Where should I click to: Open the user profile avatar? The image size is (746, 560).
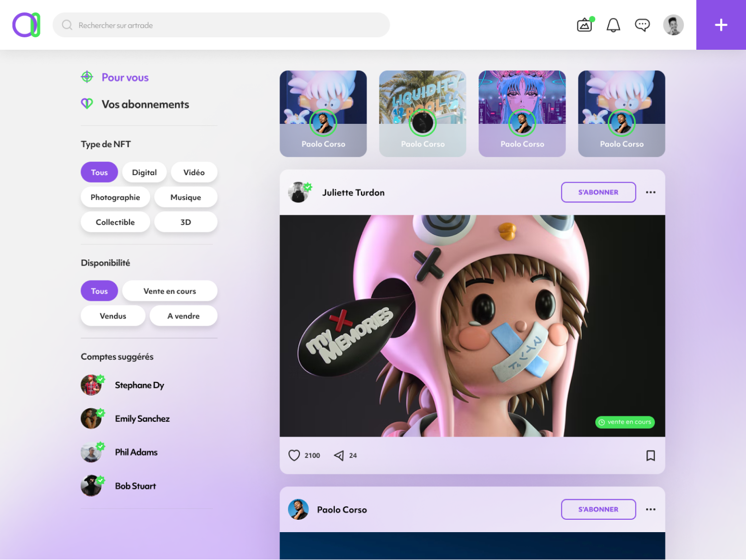click(x=673, y=25)
